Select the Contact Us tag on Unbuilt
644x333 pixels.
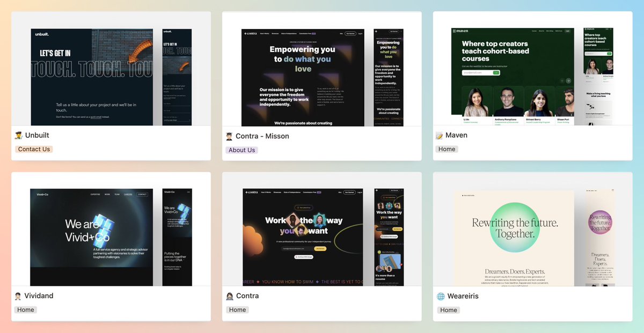click(34, 149)
